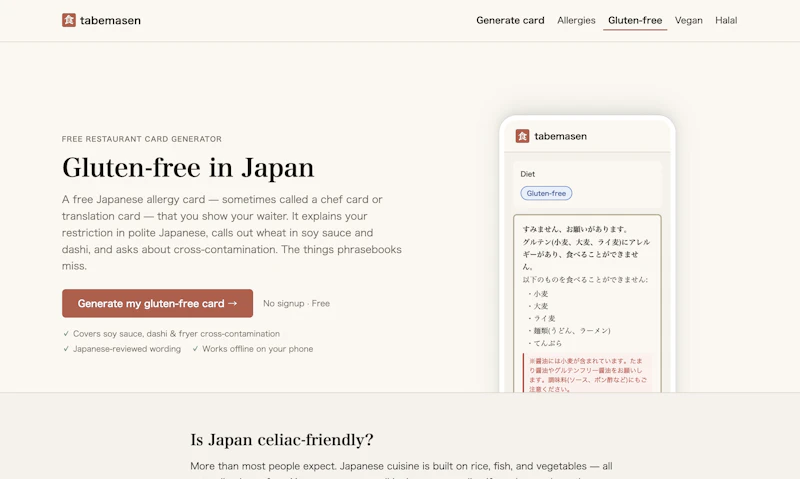Click Works offline on your phone item
This screenshot has height=479, width=800.
pyautogui.click(x=253, y=349)
